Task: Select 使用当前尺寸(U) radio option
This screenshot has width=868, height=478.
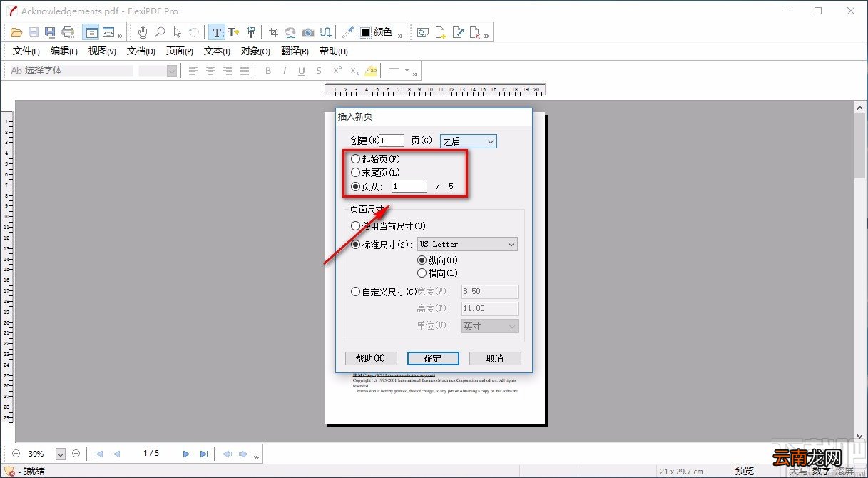Action: [355, 225]
